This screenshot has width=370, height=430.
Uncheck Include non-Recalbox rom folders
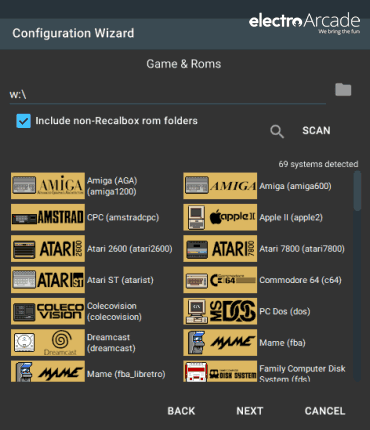pyautogui.click(x=23, y=121)
